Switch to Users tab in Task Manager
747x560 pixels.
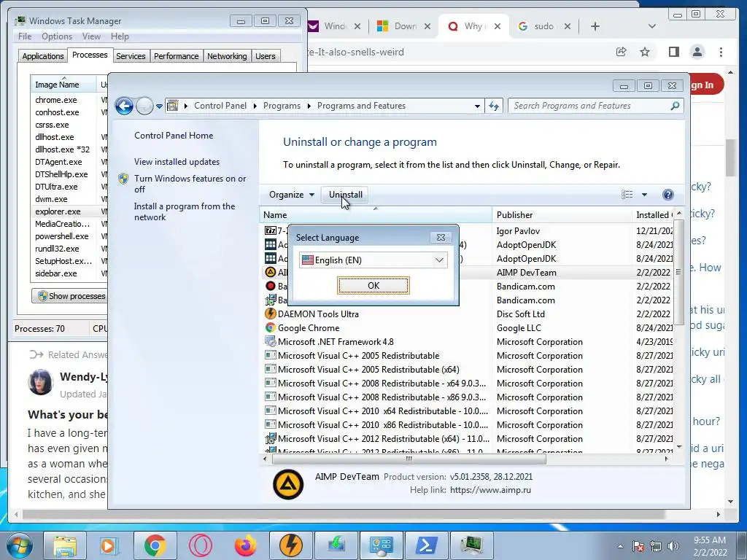(x=265, y=56)
